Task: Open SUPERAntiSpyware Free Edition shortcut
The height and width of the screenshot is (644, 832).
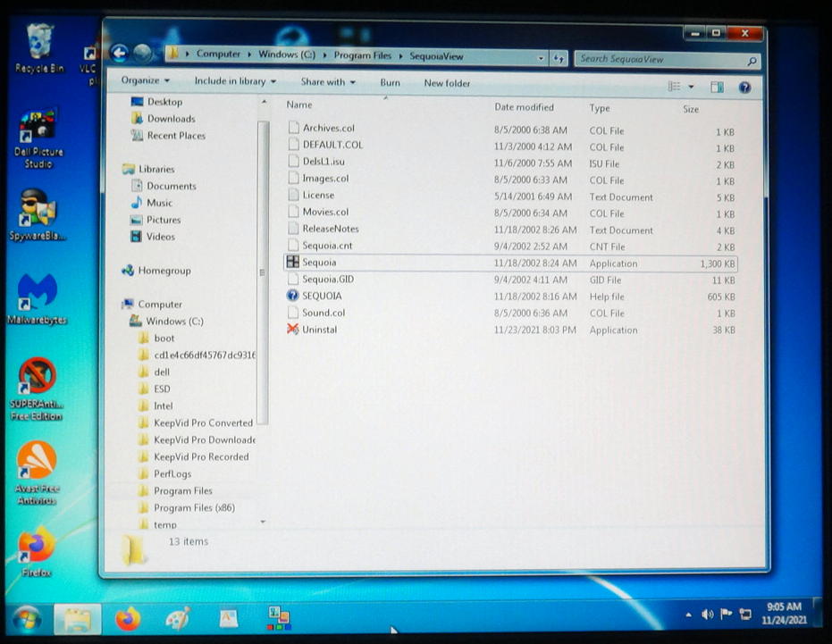Action: (x=37, y=389)
